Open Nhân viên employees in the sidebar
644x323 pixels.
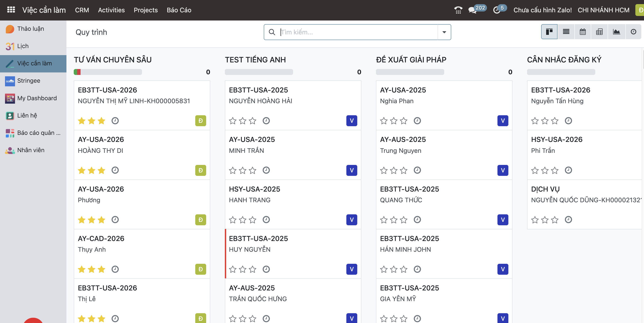pyautogui.click(x=33, y=150)
